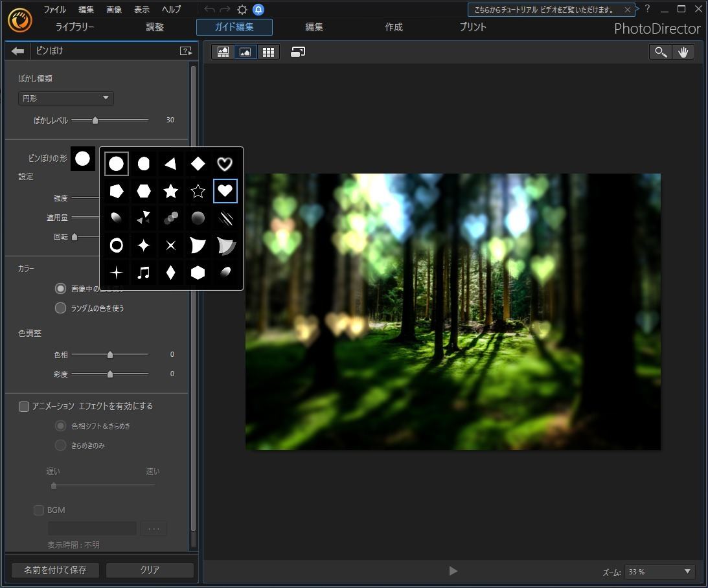Select the diagonal streak lines bokeh shape

225,218
